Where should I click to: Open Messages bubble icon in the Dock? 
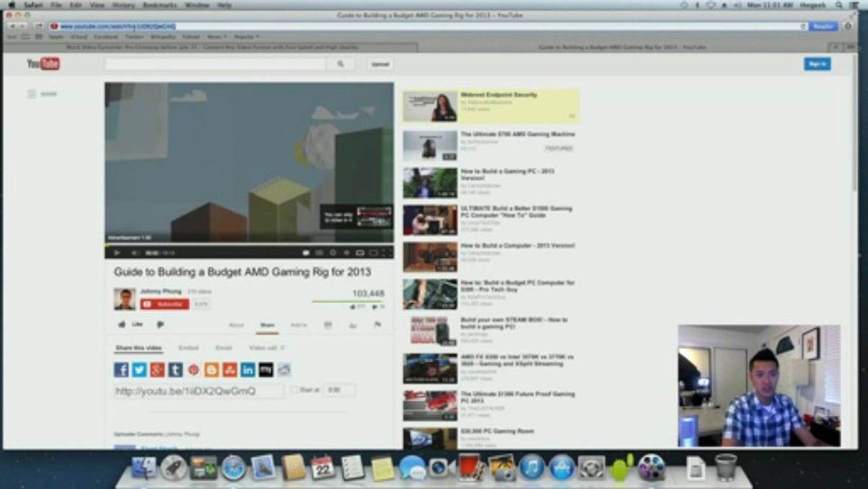tap(412, 467)
